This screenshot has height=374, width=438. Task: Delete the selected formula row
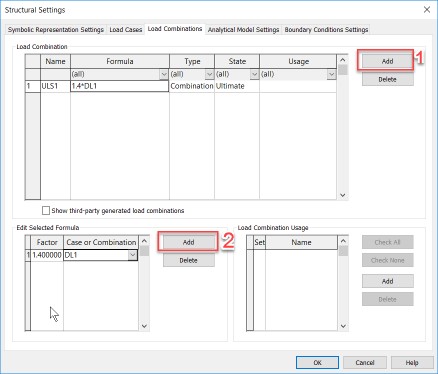188,260
